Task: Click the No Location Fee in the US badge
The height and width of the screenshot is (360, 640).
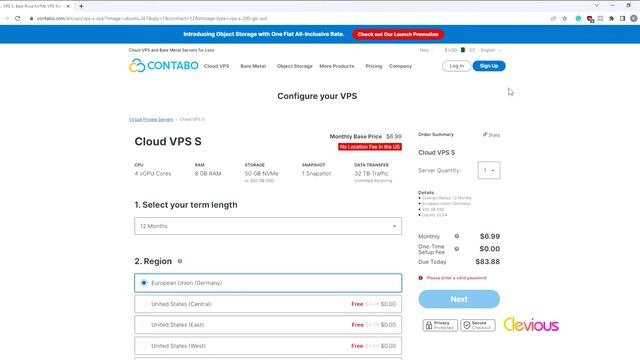Action: pyautogui.click(x=370, y=147)
